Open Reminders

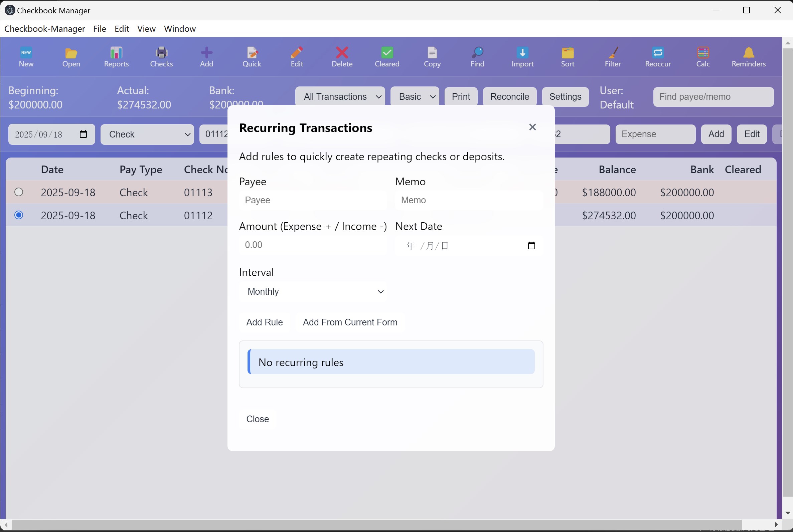[748, 56]
